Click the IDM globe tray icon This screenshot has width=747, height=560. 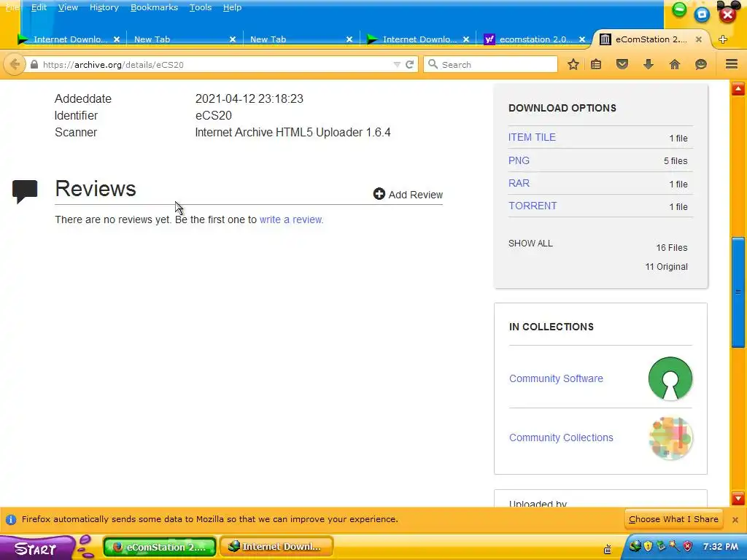point(635,545)
